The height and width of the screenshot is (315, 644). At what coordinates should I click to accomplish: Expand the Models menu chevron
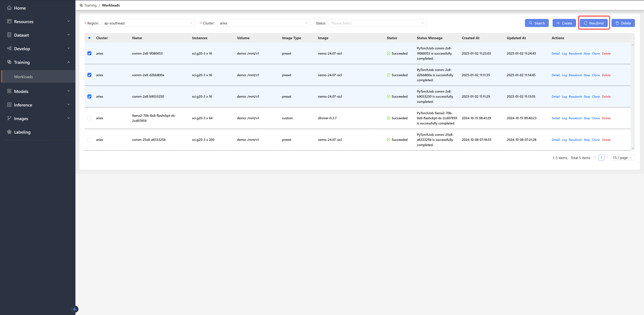coord(68,91)
